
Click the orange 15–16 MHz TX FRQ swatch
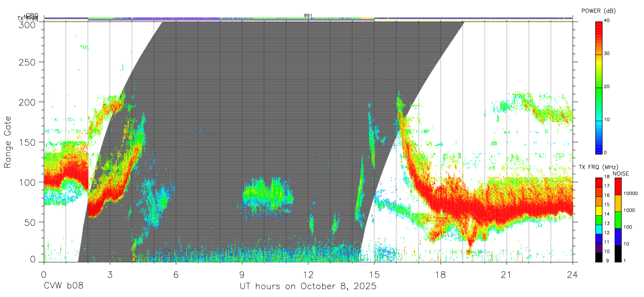tap(599, 201)
